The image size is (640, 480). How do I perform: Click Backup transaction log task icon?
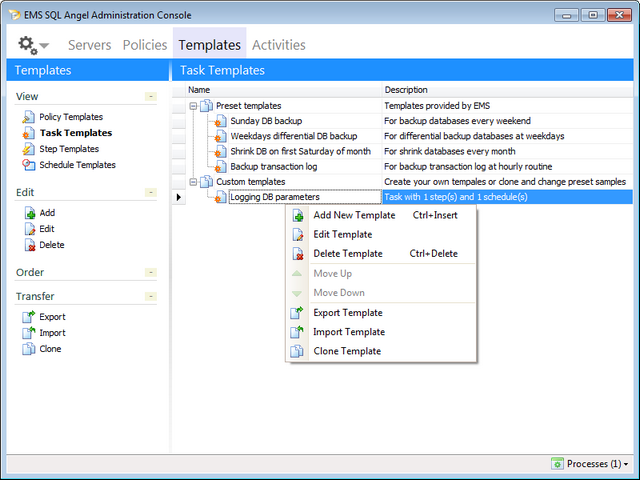(x=220, y=167)
